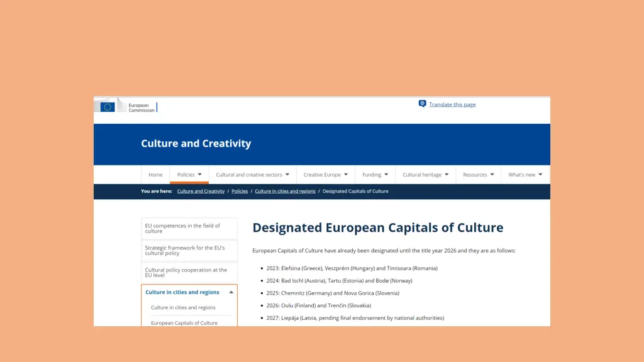The height and width of the screenshot is (362, 644).
Task: Expand the Policies dropdown arrow
Action: pyautogui.click(x=199, y=175)
